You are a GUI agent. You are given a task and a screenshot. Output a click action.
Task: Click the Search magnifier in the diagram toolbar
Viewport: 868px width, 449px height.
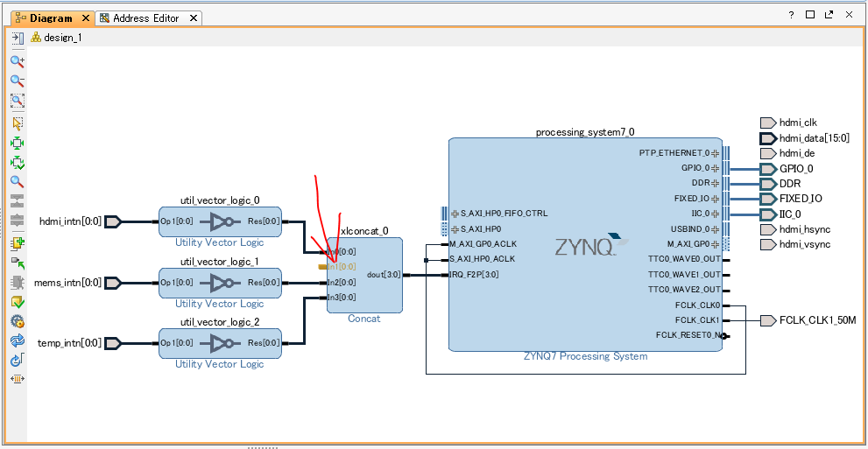[17, 182]
